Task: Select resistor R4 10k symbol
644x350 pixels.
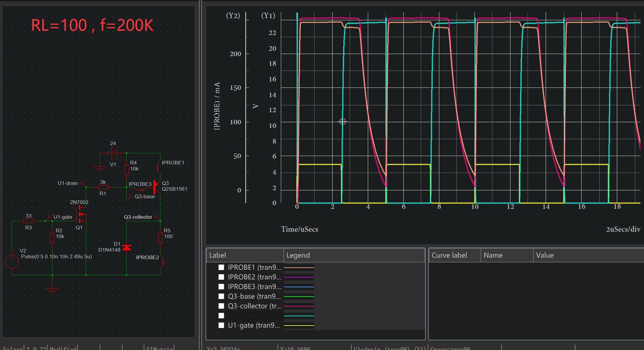Action: tap(127, 170)
